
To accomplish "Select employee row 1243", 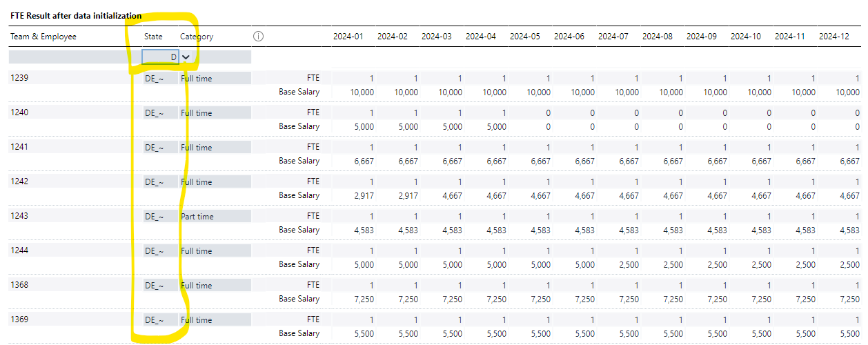I will click(x=19, y=216).
